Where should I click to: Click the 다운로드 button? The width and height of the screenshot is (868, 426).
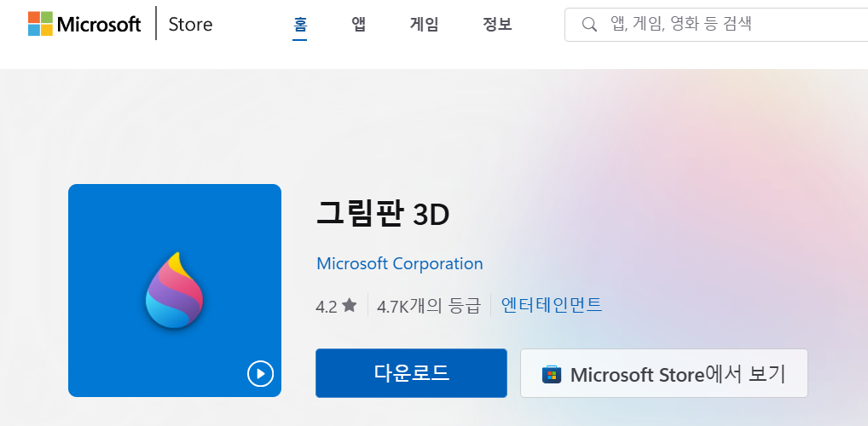click(411, 373)
